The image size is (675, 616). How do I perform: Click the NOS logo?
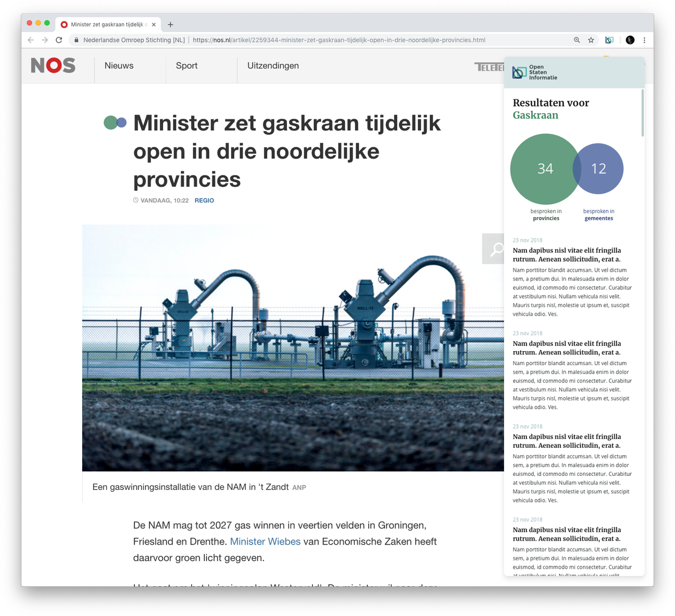[53, 66]
